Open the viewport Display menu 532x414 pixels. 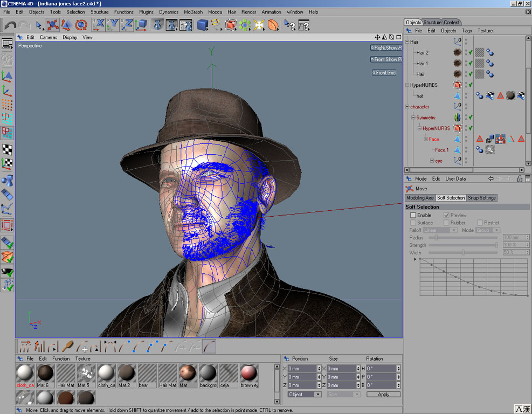(x=70, y=37)
